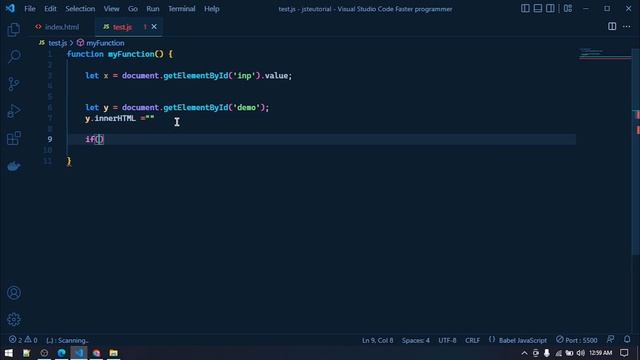Open the Terminal menu
The height and width of the screenshot is (360, 640).
[182, 9]
